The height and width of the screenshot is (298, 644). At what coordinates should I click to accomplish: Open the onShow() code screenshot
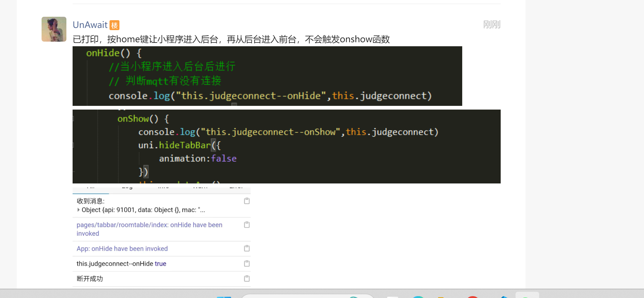point(287,147)
